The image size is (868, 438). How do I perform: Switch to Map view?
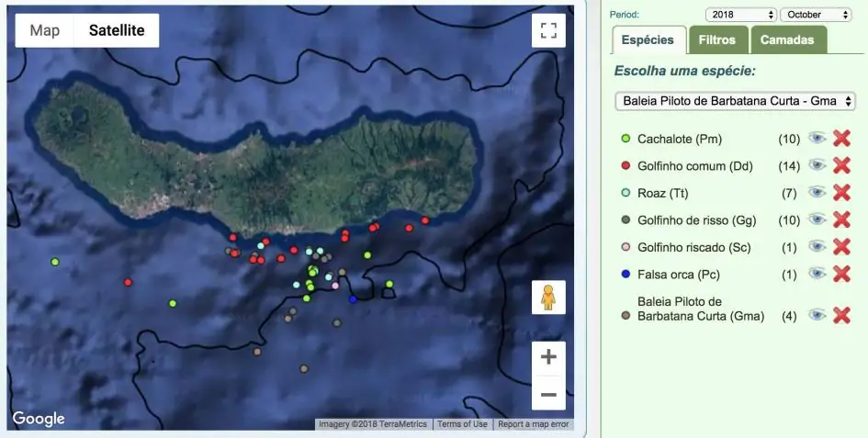tap(44, 30)
